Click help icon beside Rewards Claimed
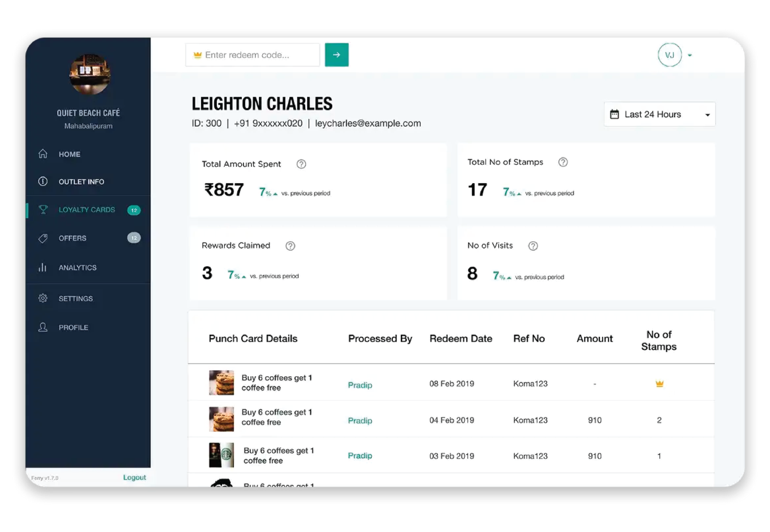Viewport: 770px width, 532px height. tap(290, 246)
